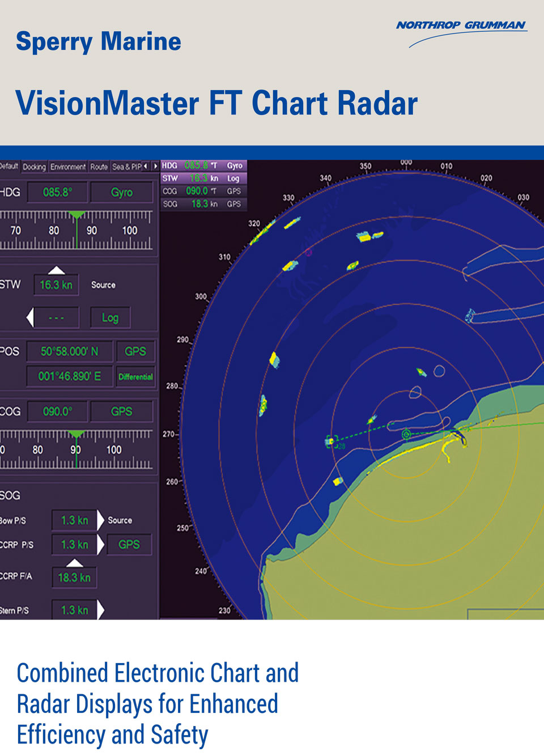Select the STW 16.3 kn field
The height and width of the screenshot is (756, 544).
pos(56,285)
